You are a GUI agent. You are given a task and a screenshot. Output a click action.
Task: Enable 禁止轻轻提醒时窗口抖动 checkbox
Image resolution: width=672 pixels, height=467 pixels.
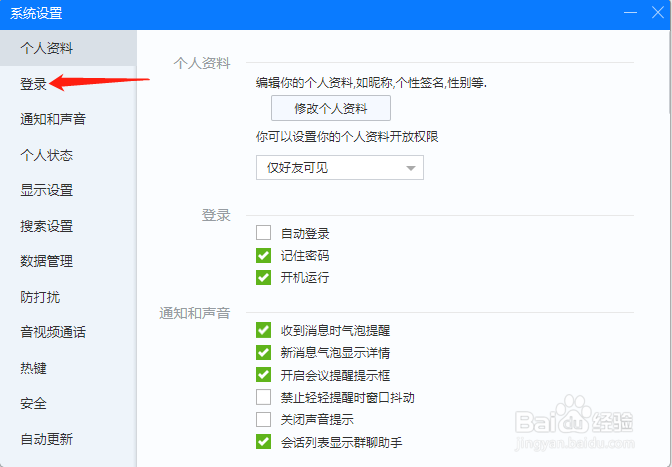[x=264, y=397]
